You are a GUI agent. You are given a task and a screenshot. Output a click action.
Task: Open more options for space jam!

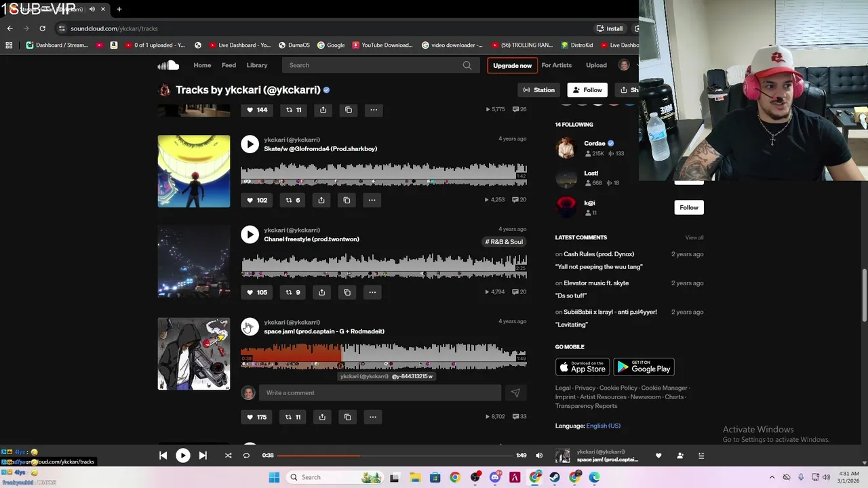(x=372, y=417)
